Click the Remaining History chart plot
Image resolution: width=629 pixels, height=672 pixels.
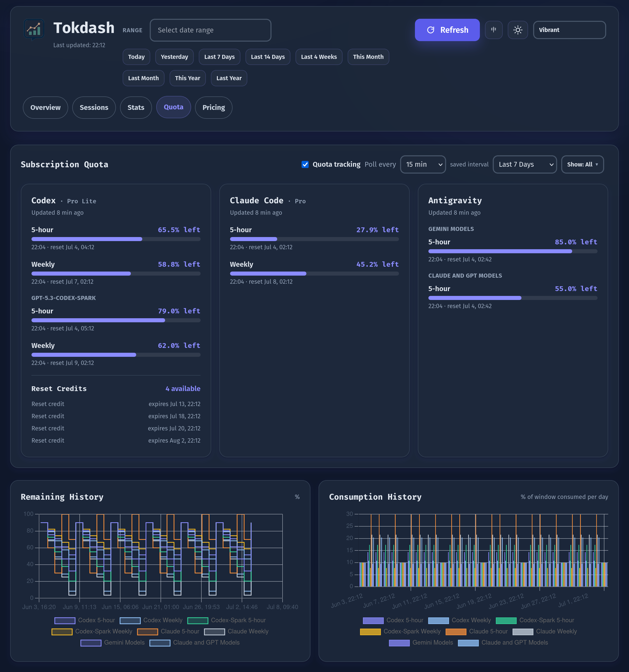(161, 556)
